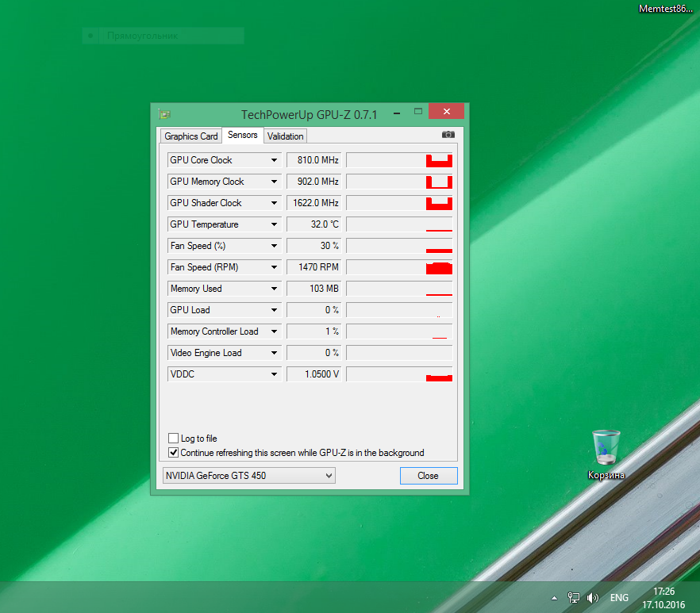Minimize the GPU-Z window

(397, 113)
